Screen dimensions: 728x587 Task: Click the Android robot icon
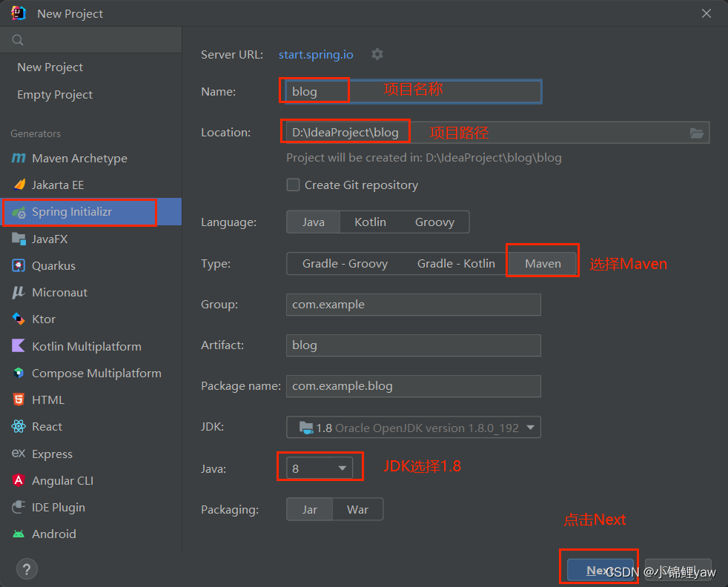click(19, 534)
